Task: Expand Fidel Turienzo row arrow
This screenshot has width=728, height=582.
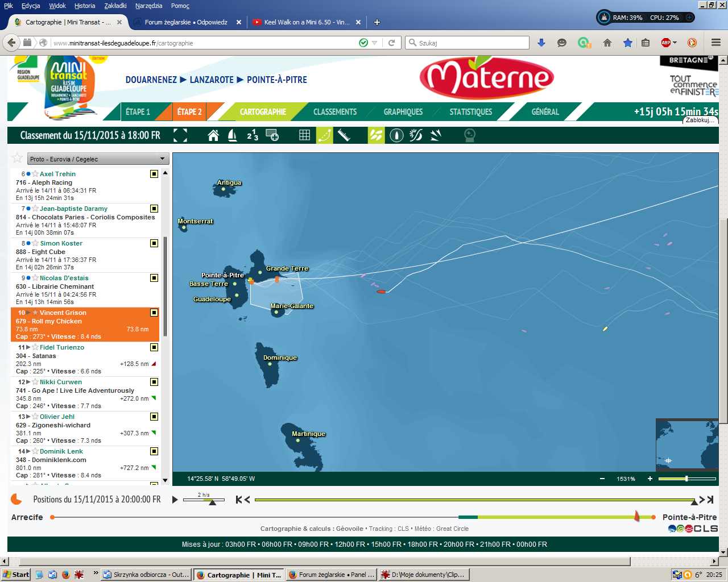Action: point(28,347)
